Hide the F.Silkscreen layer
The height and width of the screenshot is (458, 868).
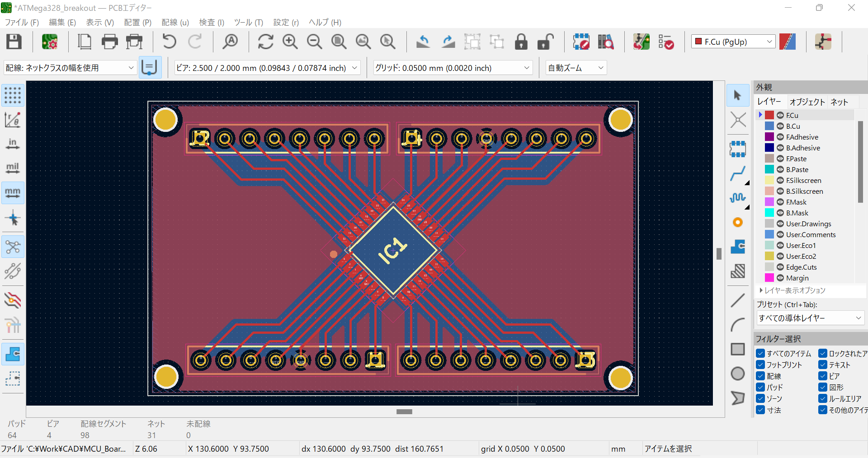point(780,180)
